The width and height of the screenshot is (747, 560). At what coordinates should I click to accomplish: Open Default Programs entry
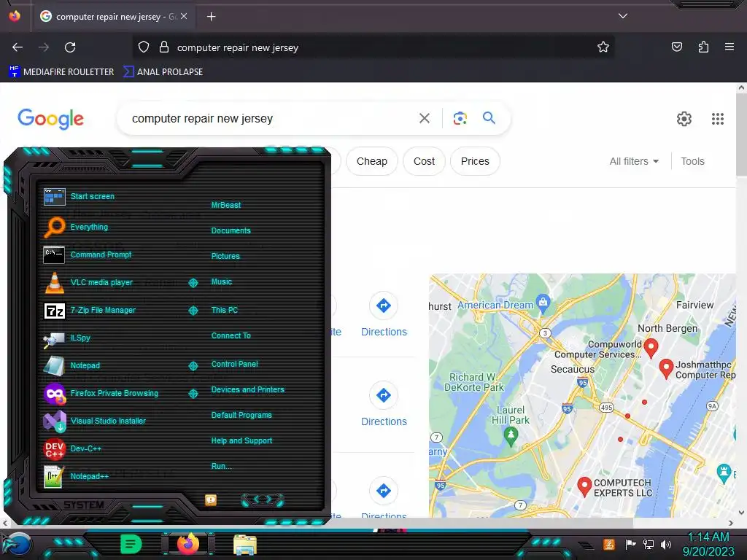pos(241,415)
